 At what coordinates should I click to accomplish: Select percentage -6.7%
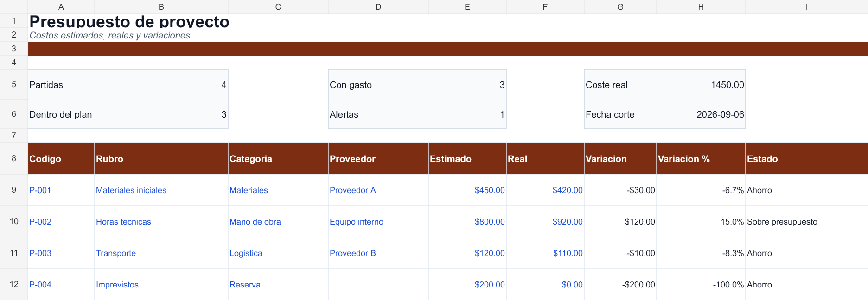(x=701, y=190)
